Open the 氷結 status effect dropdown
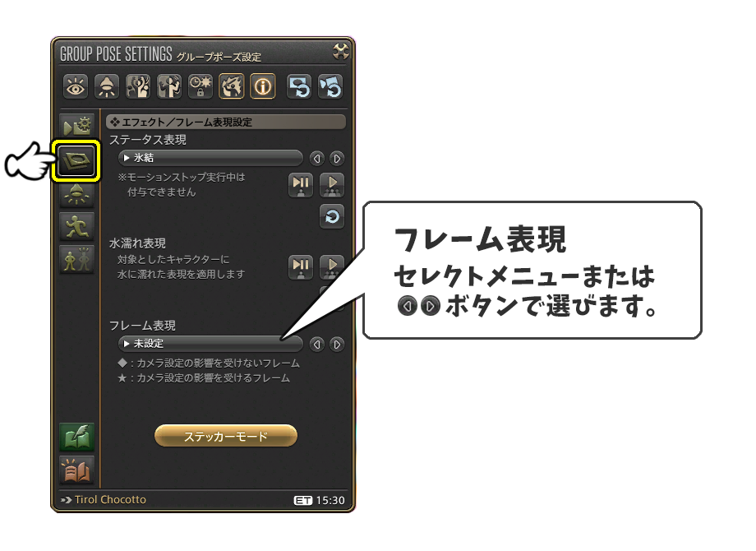This screenshot has height=551, width=756. point(210,158)
